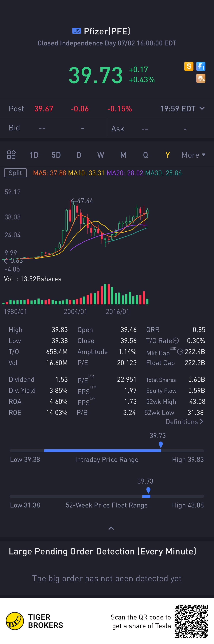Viewport: 214px width, 644px height.
Task: Open the Definitions link
Action: 185,422
